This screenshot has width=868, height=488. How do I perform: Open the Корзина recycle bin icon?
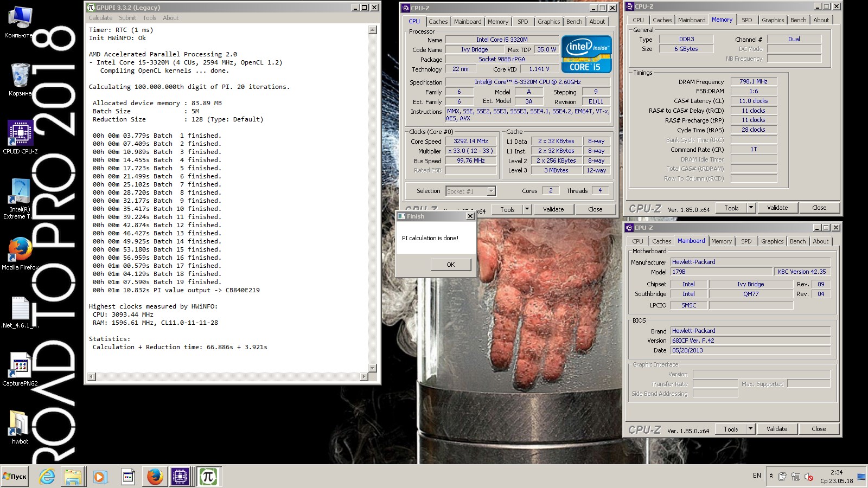(x=20, y=80)
